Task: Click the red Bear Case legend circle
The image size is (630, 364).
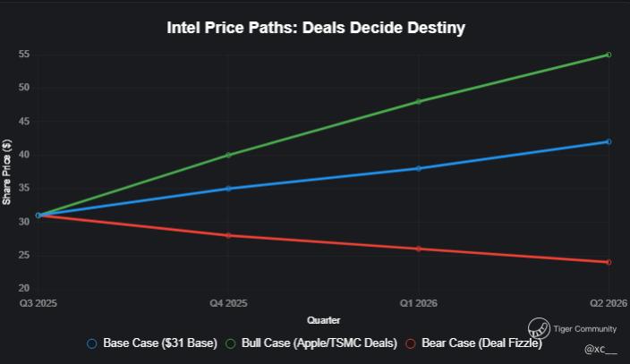Action: (x=410, y=344)
